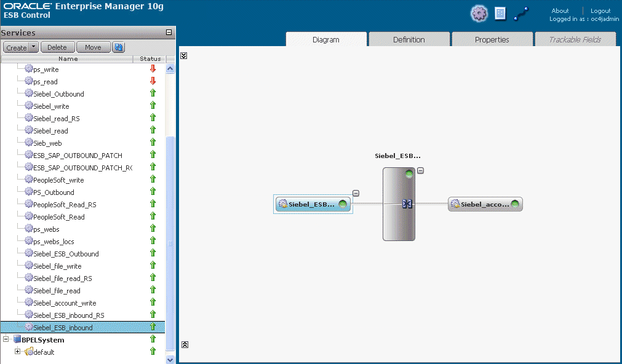Select the Siebel_acco... node in diagram

(x=485, y=204)
